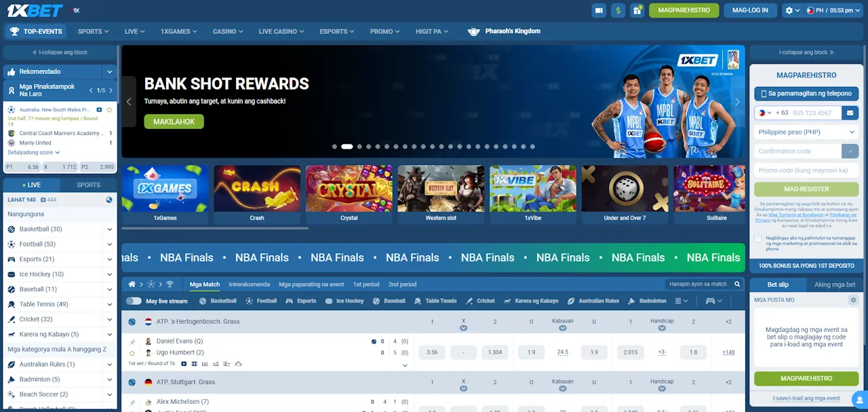Show previous banner slide arrow
868x412 pixels.
(129, 102)
